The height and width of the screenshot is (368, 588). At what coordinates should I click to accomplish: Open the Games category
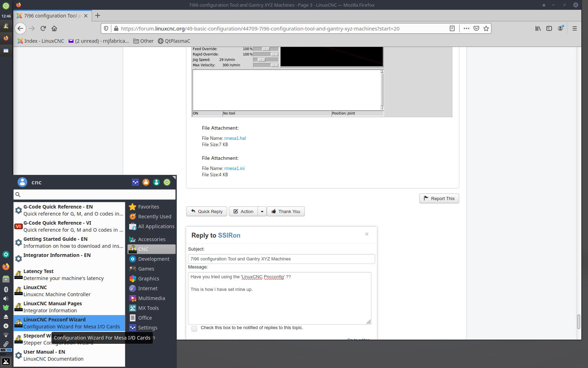point(152,269)
